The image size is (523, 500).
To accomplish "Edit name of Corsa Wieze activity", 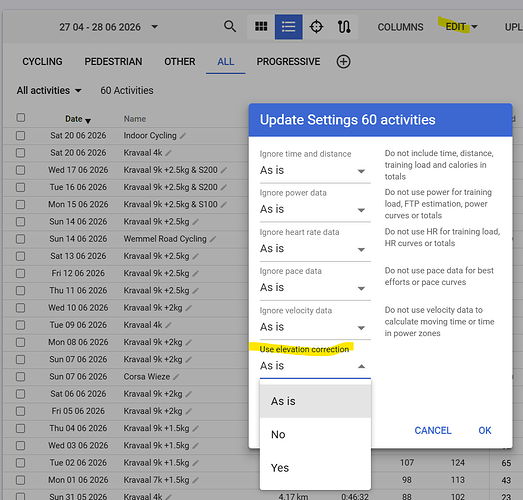I will coord(176,377).
